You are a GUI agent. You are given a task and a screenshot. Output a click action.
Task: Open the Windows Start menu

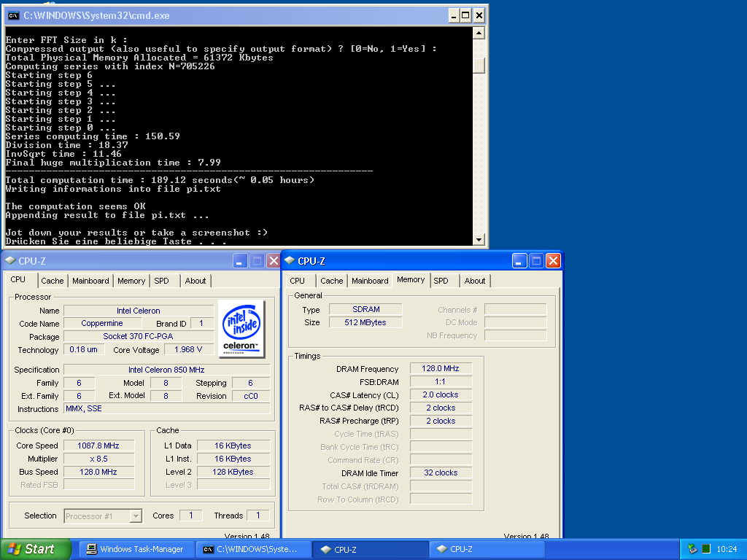[x=35, y=549]
